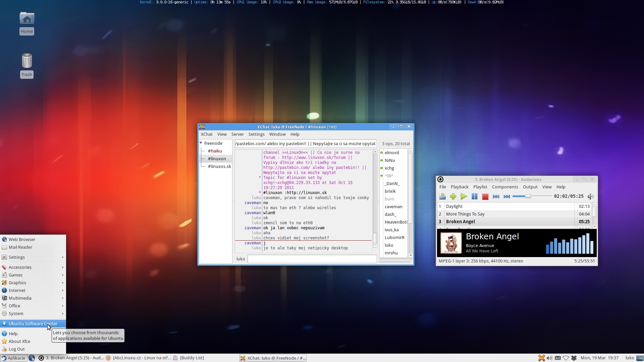Add files using green plus icon in Audacious

[x=453, y=196]
